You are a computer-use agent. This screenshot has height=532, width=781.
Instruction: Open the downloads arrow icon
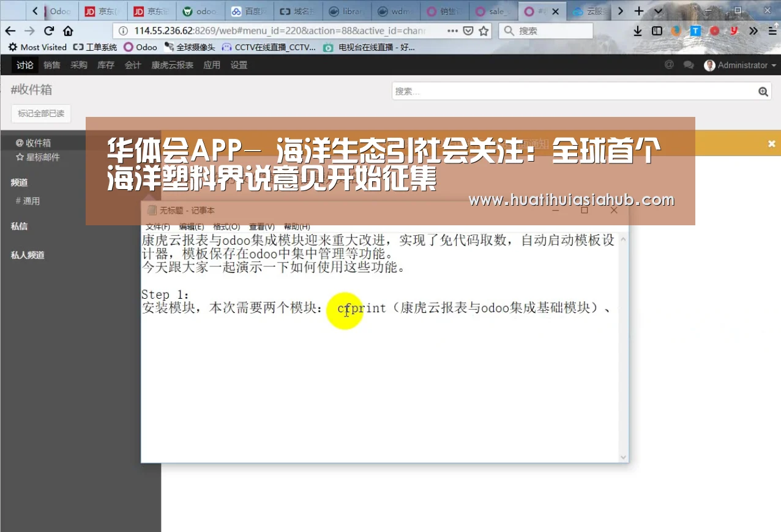click(638, 31)
